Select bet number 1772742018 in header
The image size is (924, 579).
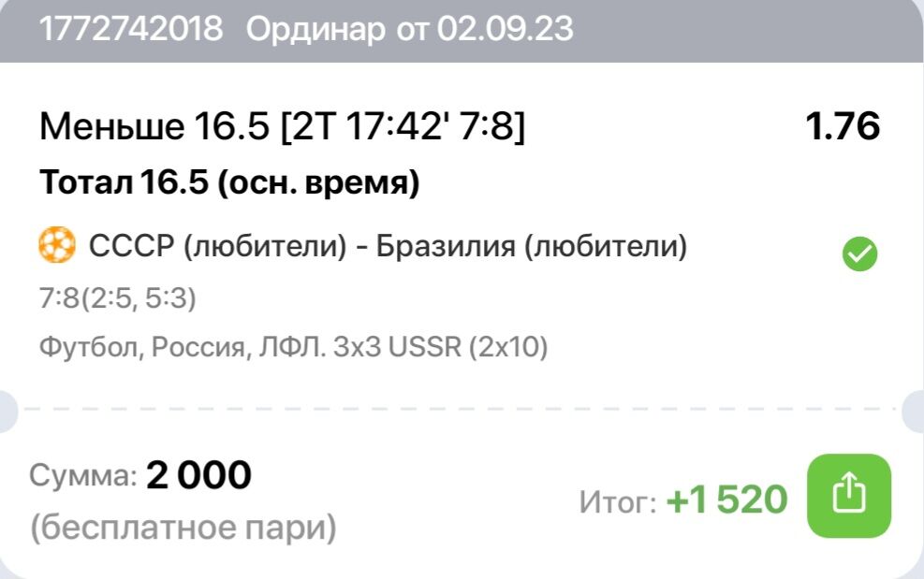click(131, 28)
